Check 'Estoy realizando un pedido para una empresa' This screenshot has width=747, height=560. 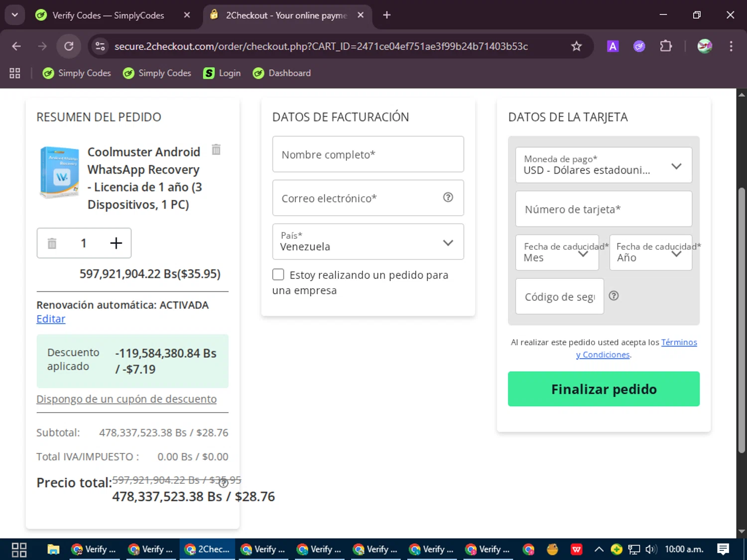point(278,275)
